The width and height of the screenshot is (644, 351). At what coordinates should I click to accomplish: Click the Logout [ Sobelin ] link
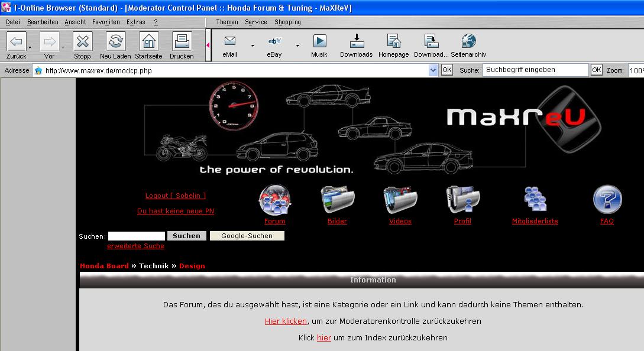coord(176,196)
